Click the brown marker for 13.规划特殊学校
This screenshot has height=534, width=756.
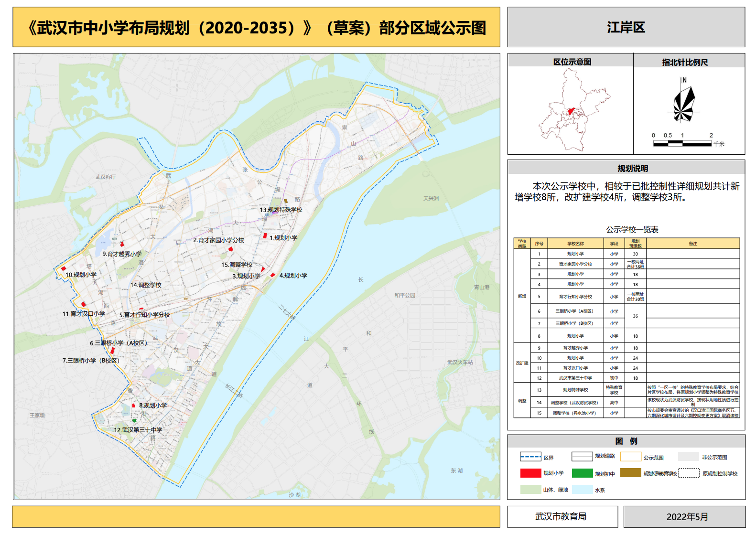[x=286, y=201]
